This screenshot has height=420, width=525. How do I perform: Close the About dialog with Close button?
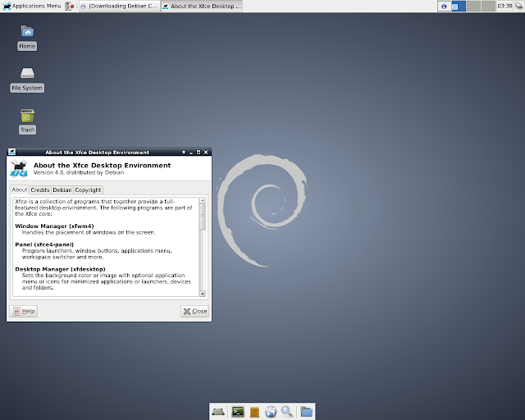(x=195, y=311)
